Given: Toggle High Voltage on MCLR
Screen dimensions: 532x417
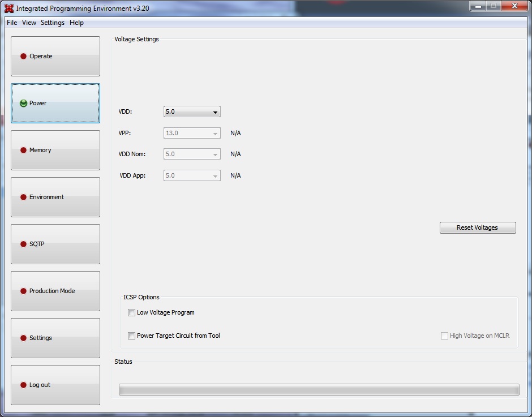Looking at the screenshot, I should (x=445, y=336).
